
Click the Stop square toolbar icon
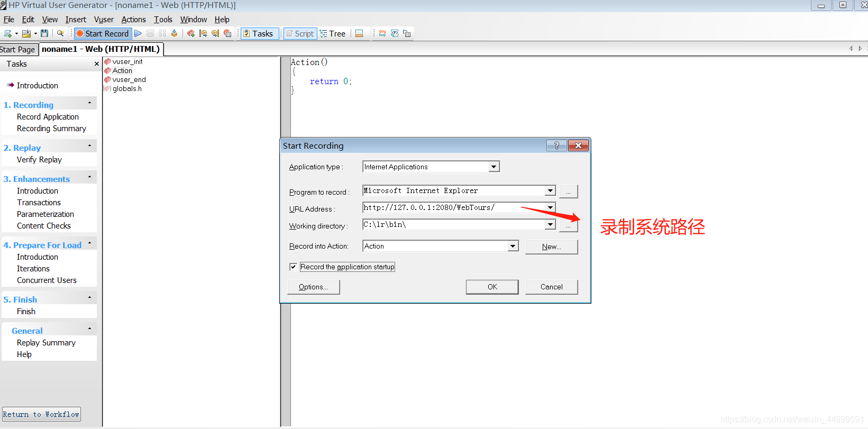coord(150,33)
